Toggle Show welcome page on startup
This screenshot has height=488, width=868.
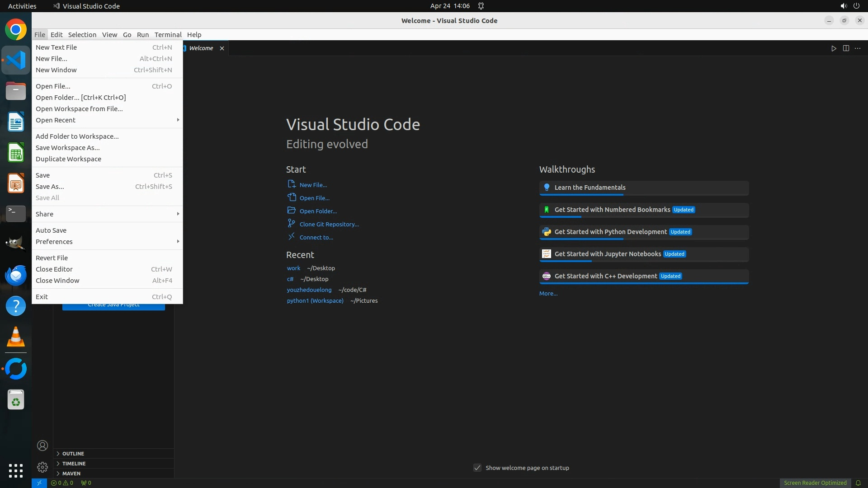[x=477, y=468]
